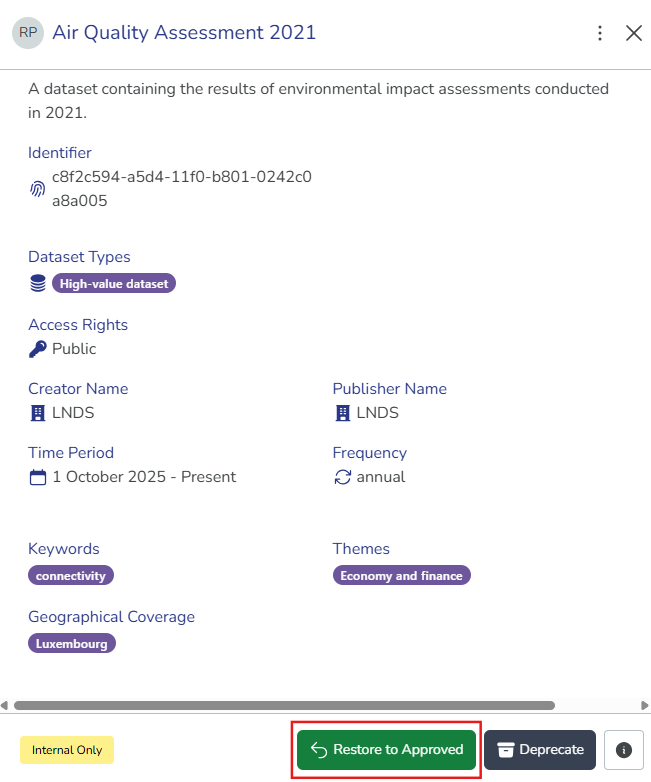Open the three-dot options menu
The image size is (651, 782).
point(599,33)
